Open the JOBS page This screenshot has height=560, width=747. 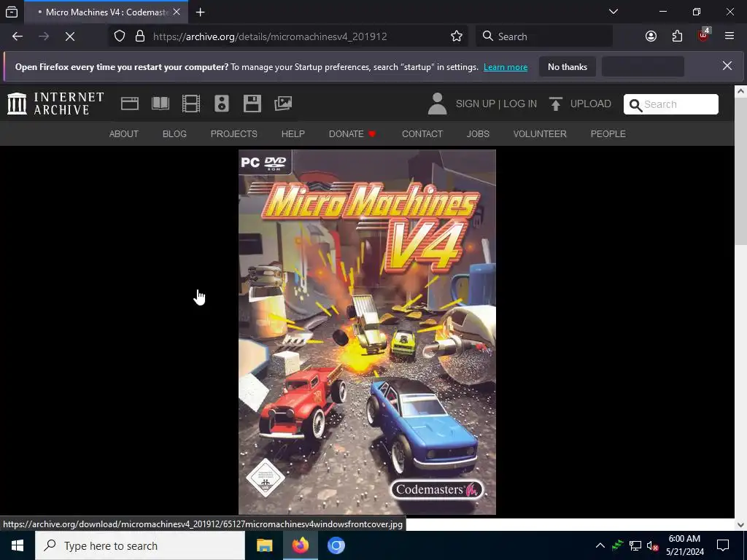pyautogui.click(x=478, y=134)
